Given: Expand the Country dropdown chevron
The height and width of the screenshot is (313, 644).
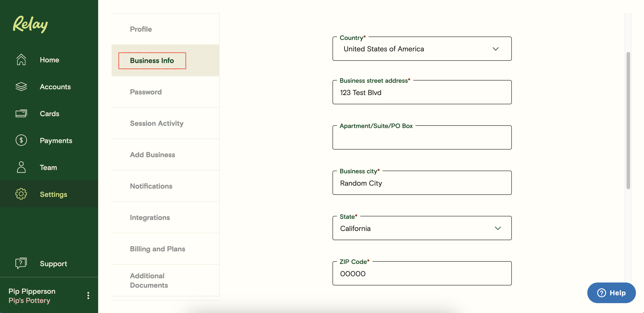Looking at the screenshot, I should coord(495,49).
